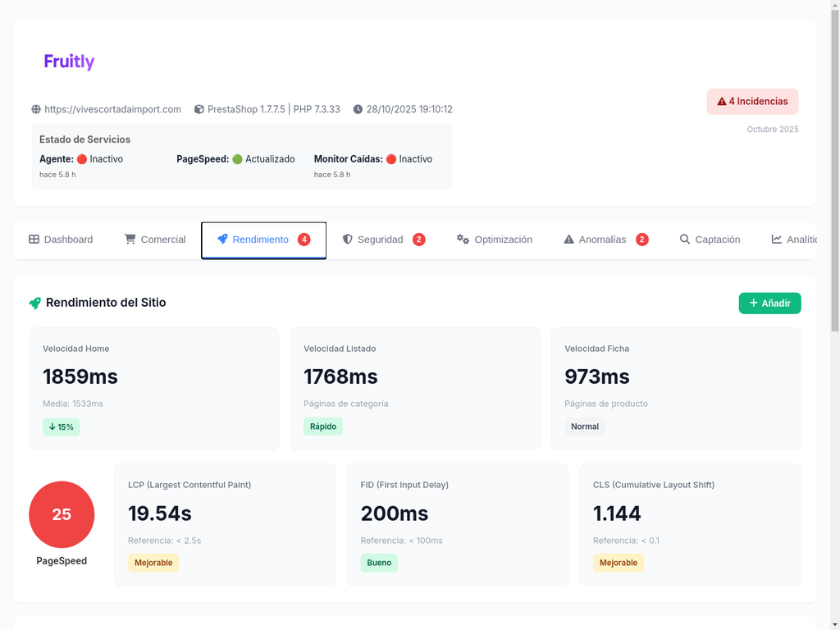Open the Dashboard tab
840x630 pixels.
[61, 240]
